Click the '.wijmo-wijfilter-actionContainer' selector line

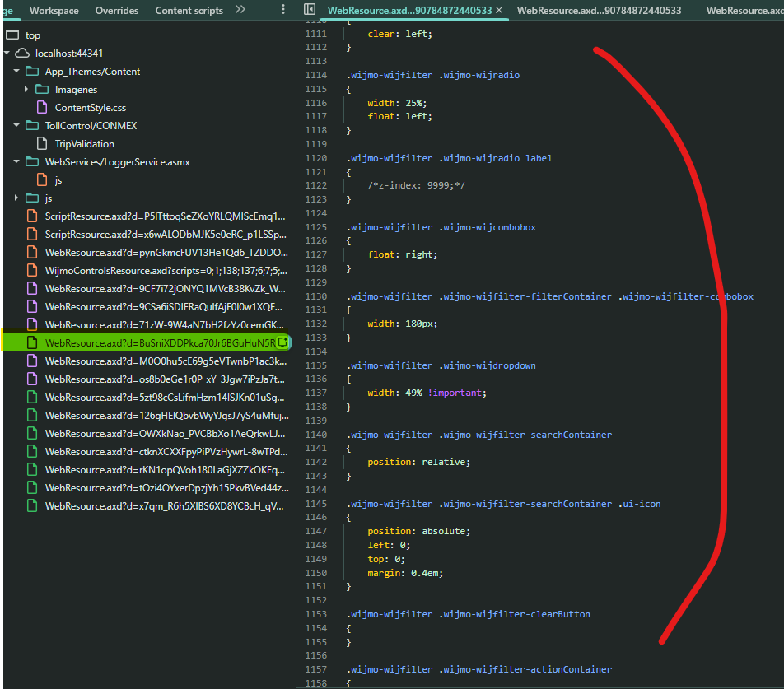479,669
